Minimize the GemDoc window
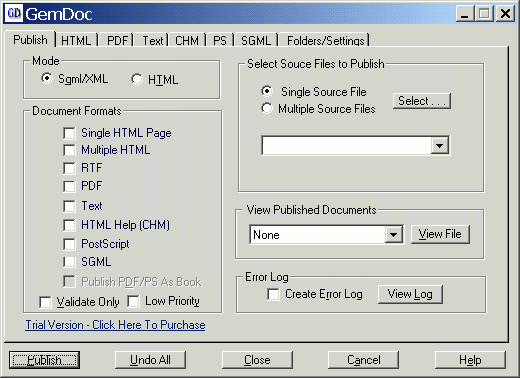Image resolution: width=520 pixels, height=378 pixels. pyautogui.click(x=465, y=14)
